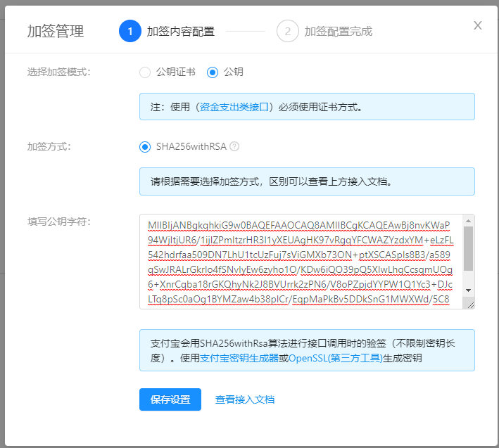Click the public key box scroll-up arrow
The height and width of the screenshot is (448, 499).
(x=469, y=221)
